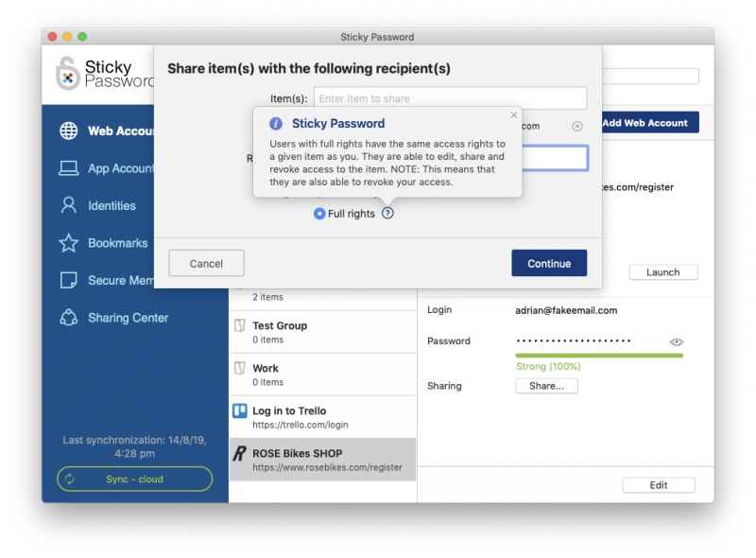Open Bookmarks section

tap(103, 243)
